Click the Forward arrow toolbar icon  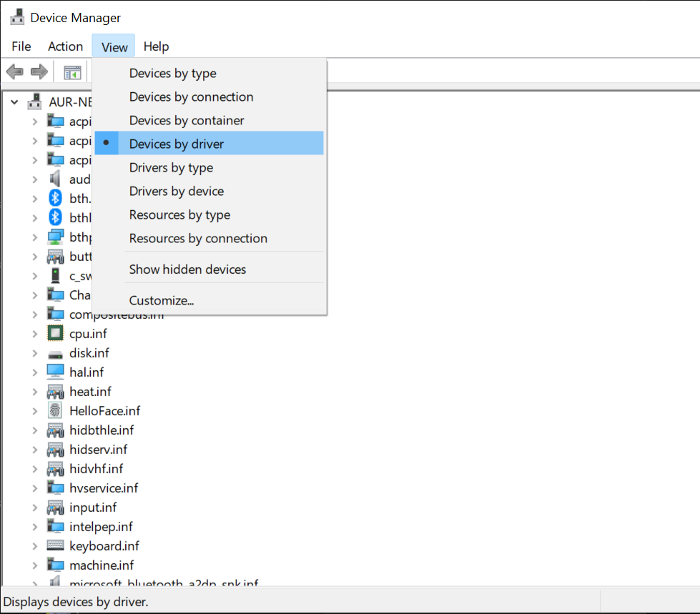pyautogui.click(x=39, y=71)
